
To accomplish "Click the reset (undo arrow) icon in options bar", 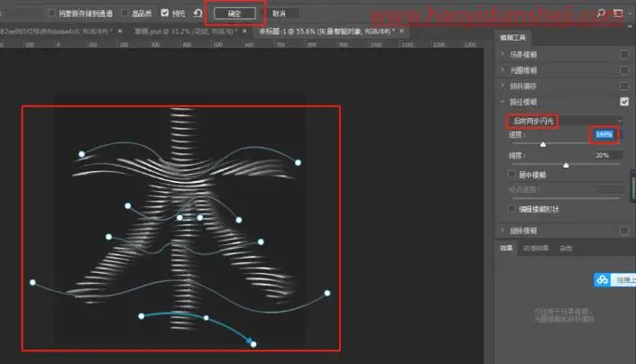I will tap(198, 14).
